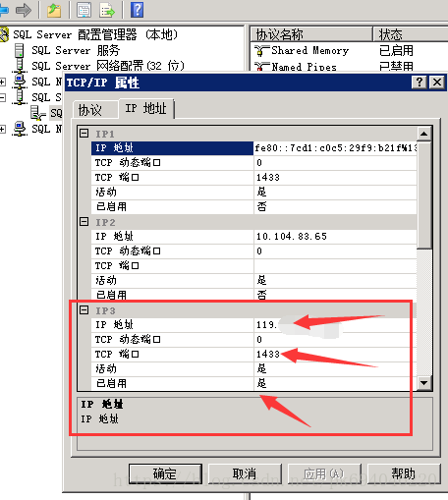
Task: Open the help question mark toolbar icon
Action: [x=137, y=10]
